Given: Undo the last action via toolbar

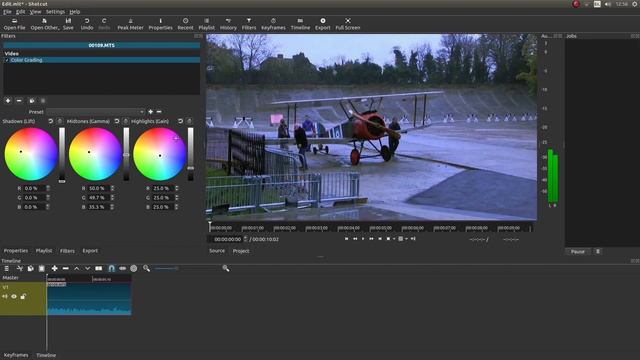Looking at the screenshot, I should click(x=87, y=24).
